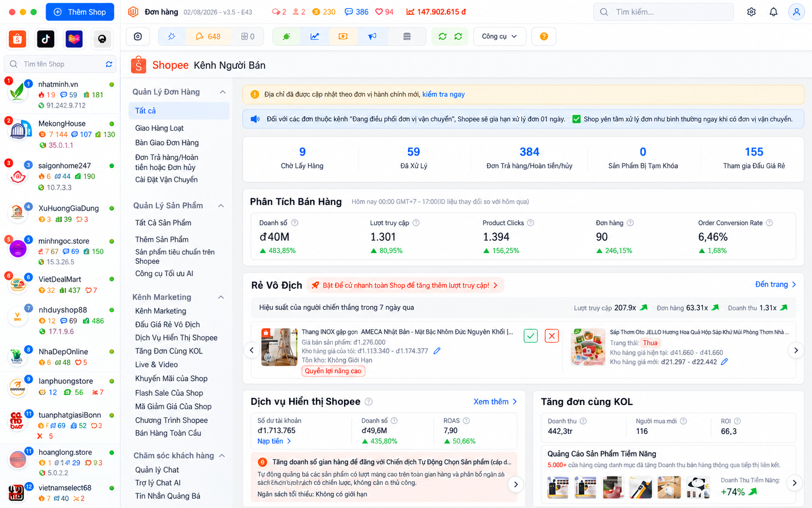Viewport: 812px width, 508px height.
Task: Refresh the shop list beside Tìm tên Shop
Action: tap(109, 64)
